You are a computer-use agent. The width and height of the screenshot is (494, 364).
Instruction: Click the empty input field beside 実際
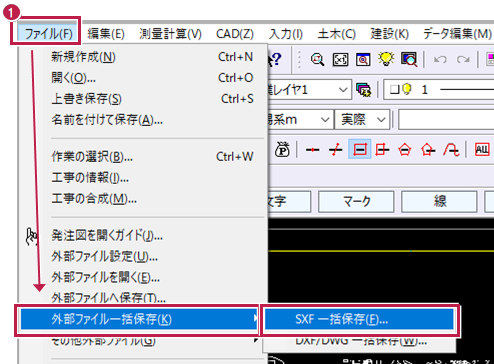[x=446, y=119]
